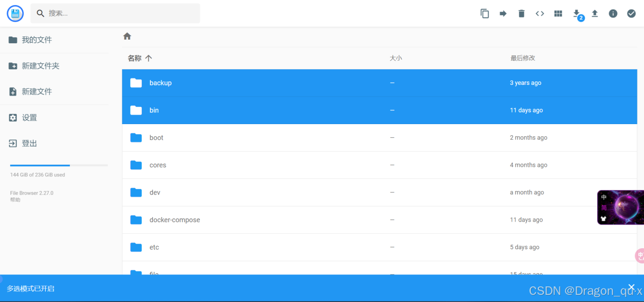
Task: Click the move file arrow icon
Action: 503,14
